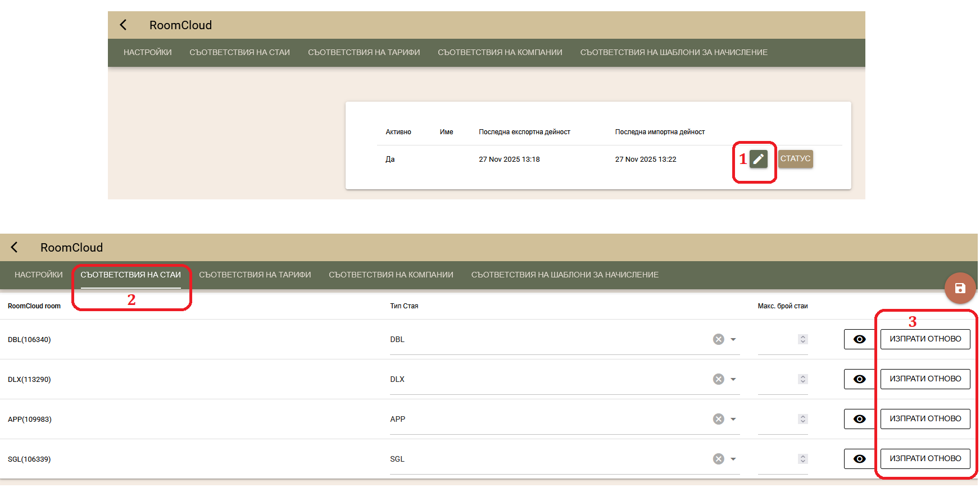Click the APP room type field
Viewport: 980px width, 492px height.
pyautogui.click(x=565, y=419)
